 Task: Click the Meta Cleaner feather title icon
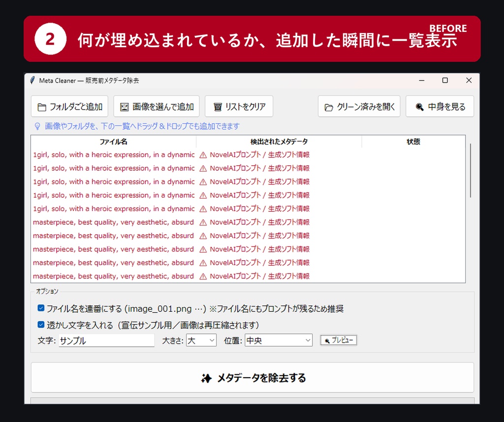pos(32,80)
